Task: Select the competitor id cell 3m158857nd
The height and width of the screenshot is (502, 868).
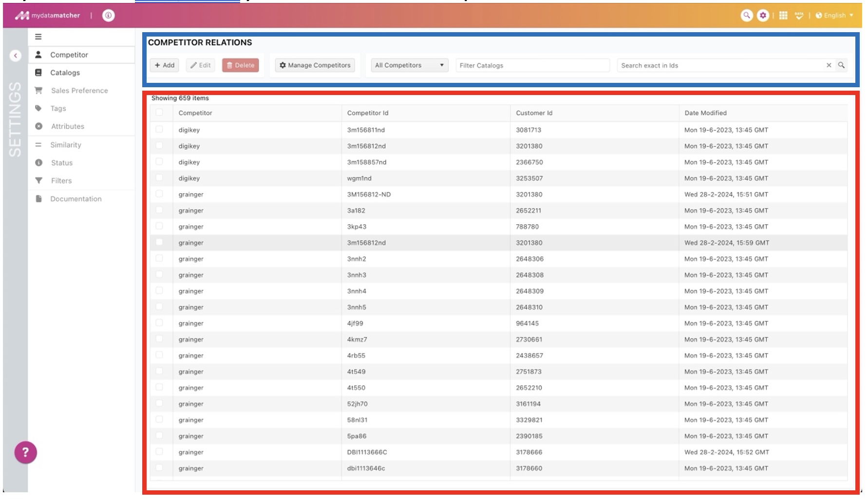Action: click(367, 162)
